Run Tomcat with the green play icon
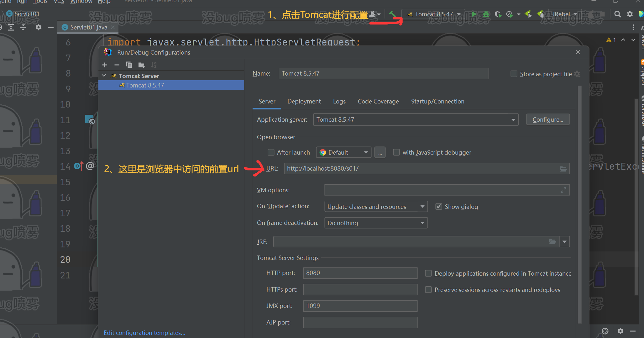 point(474,14)
